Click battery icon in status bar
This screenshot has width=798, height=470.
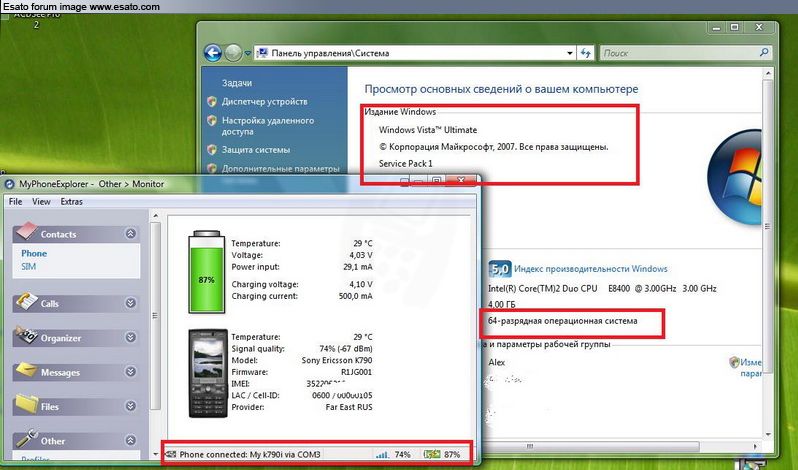(432, 454)
